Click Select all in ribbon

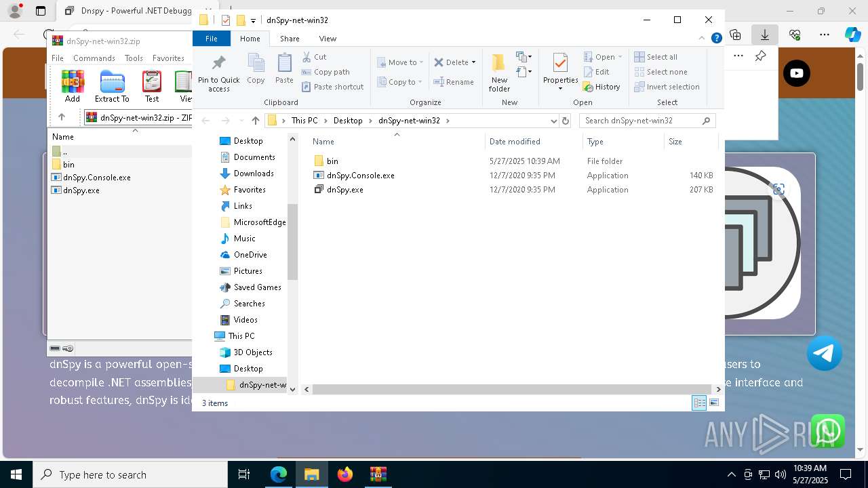pyautogui.click(x=656, y=57)
